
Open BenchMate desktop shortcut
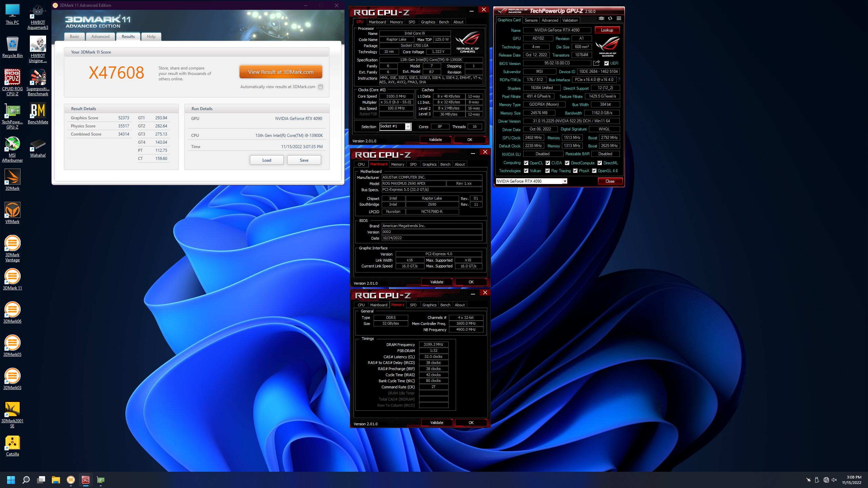38,114
